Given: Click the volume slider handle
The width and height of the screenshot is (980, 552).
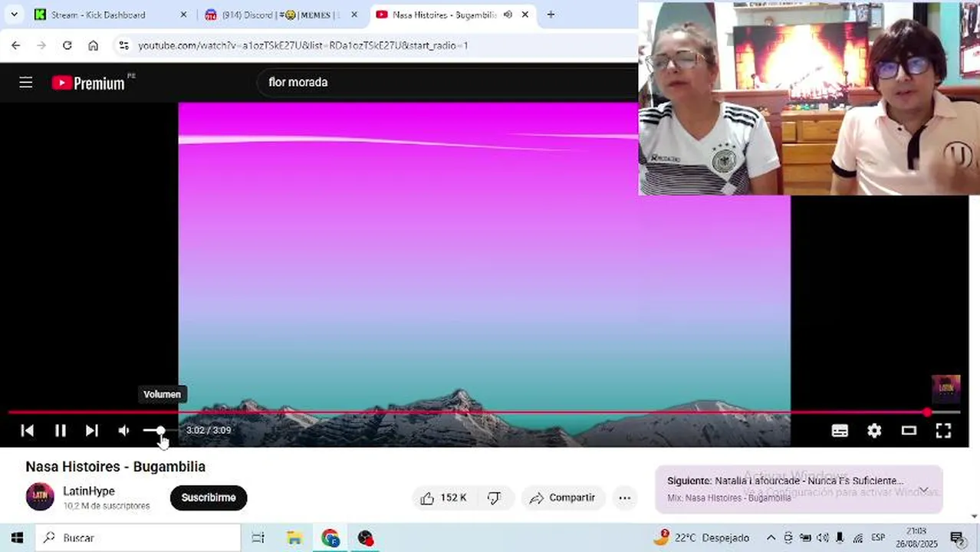Looking at the screenshot, I should click(160, 430).
